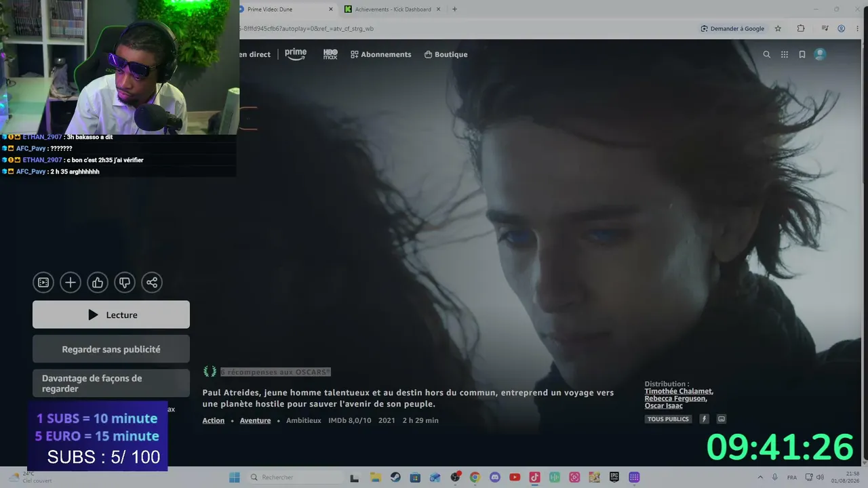Viewport: 868px width, 488px height.
Task: Like Dune with the thumbs-up icon
Action: point(98,283)
